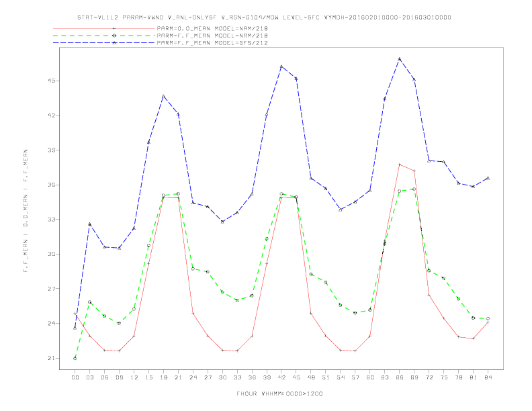The image size is (532, 411).
Task: Click the red observed plus marker at hour 66
Action: (400, 165)
